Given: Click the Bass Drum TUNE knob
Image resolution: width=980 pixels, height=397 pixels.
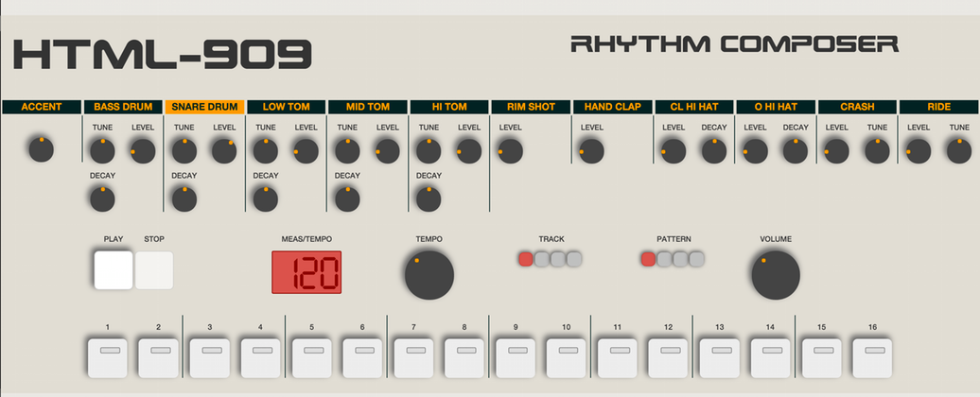Looking at the screenshot, I should [102, 151].
